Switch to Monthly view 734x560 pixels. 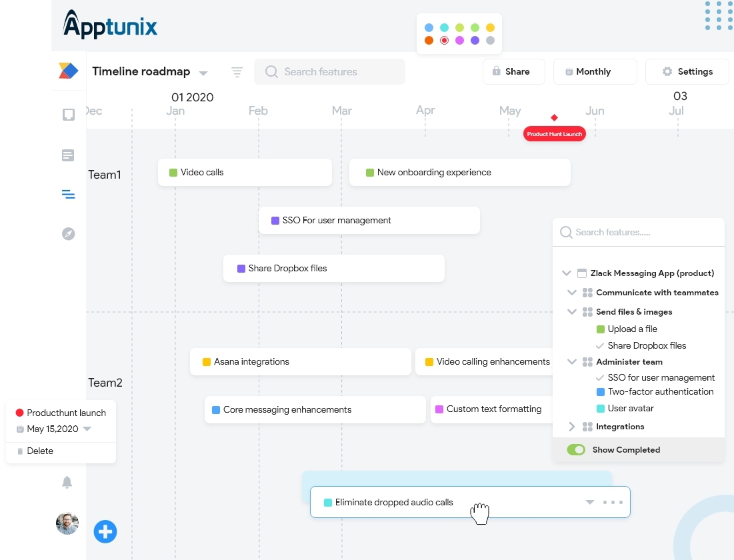595,71
